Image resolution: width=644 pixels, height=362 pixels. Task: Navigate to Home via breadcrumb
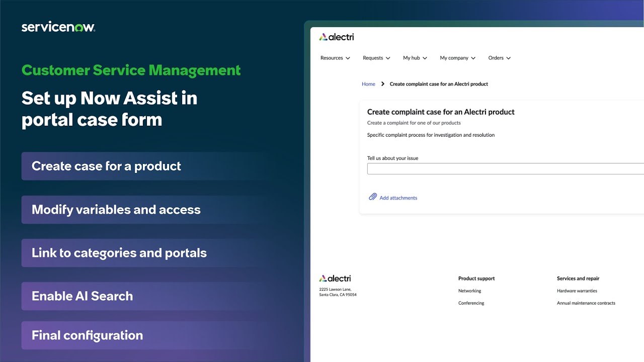tap(368, 84)
